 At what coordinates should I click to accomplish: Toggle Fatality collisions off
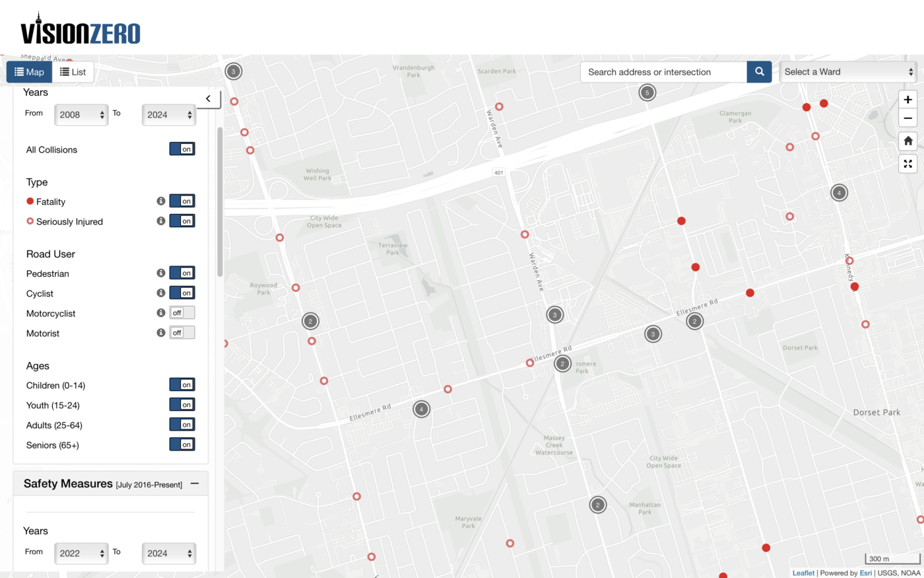pos(182,201)
